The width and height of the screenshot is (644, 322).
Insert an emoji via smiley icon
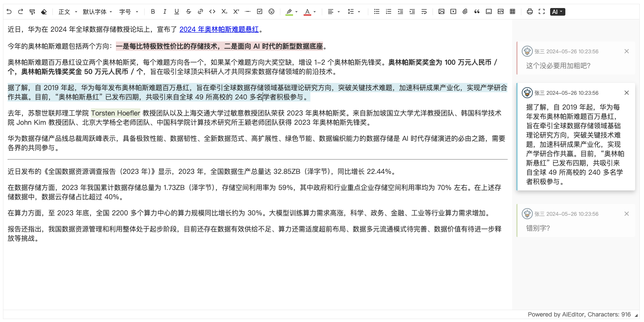(x=271, y=12)
